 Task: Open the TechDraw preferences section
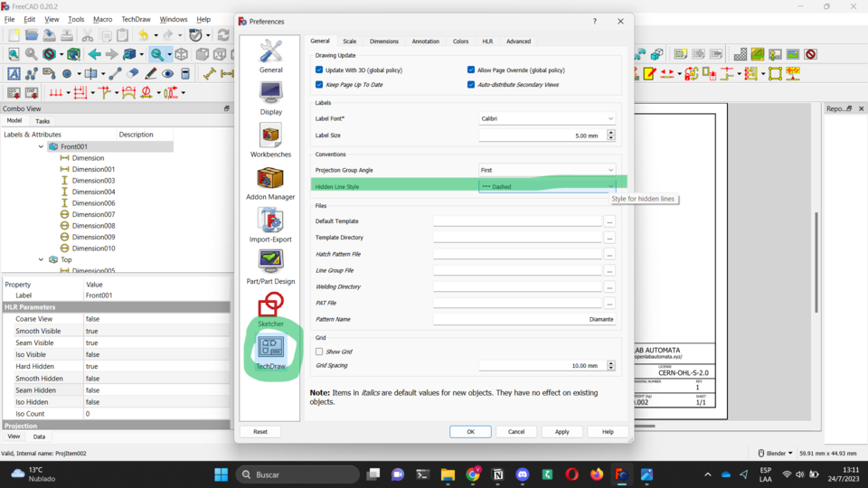pos(270,352)
